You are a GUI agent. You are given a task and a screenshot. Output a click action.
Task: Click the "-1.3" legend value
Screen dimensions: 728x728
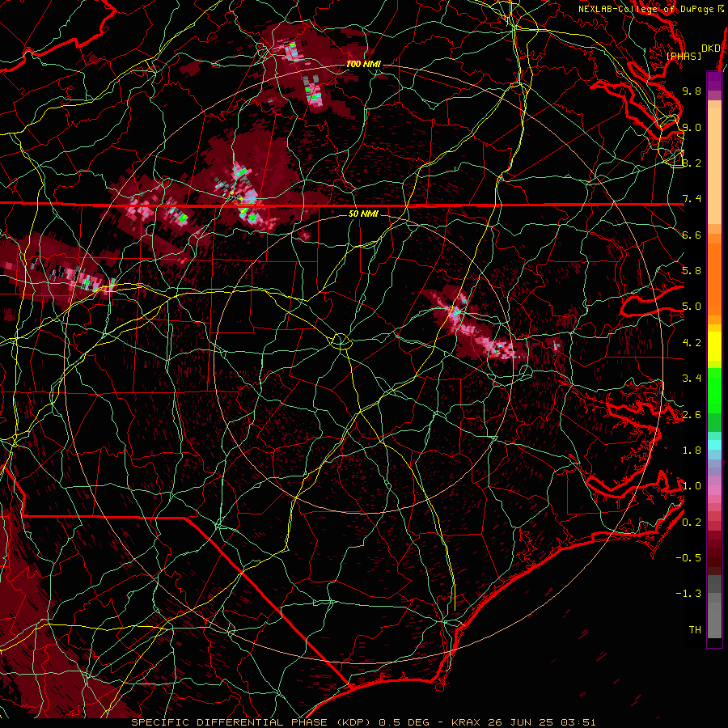tap(688, 594)
